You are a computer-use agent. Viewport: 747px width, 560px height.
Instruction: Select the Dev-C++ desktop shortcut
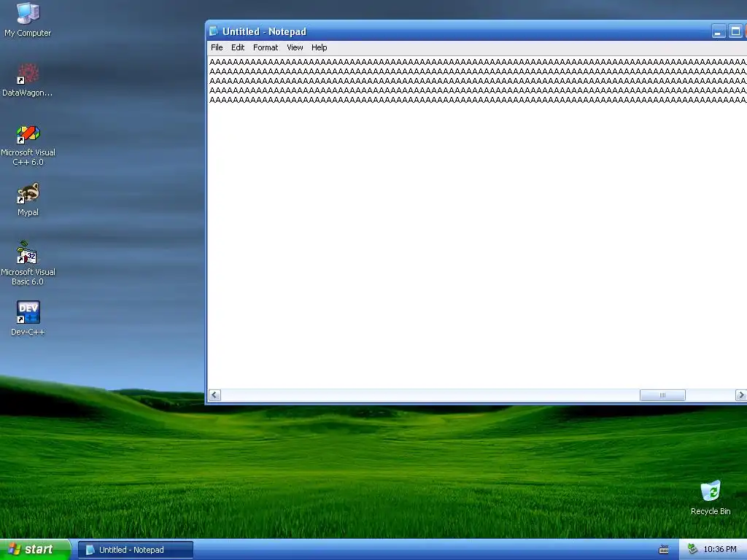click(28, 318)
